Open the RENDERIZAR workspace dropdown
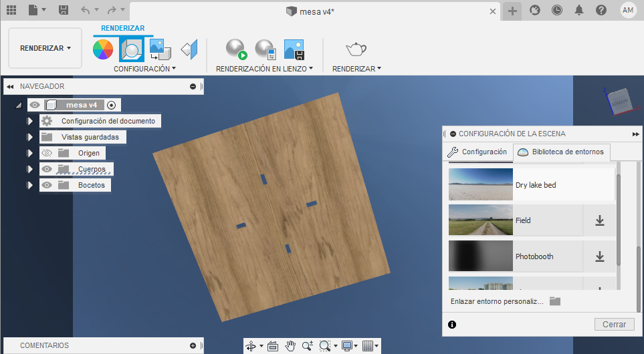This screenshot has height=354, width=644. (x=45, y=48)
